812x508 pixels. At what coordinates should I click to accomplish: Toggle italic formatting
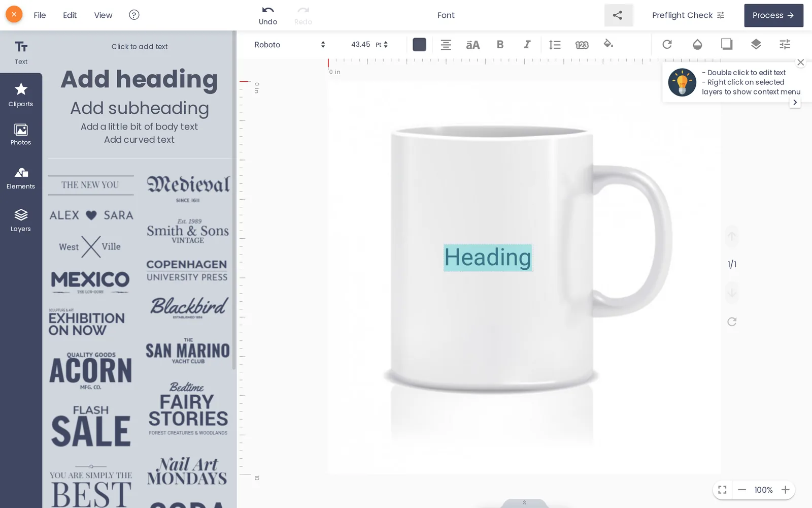click(527, 45)
